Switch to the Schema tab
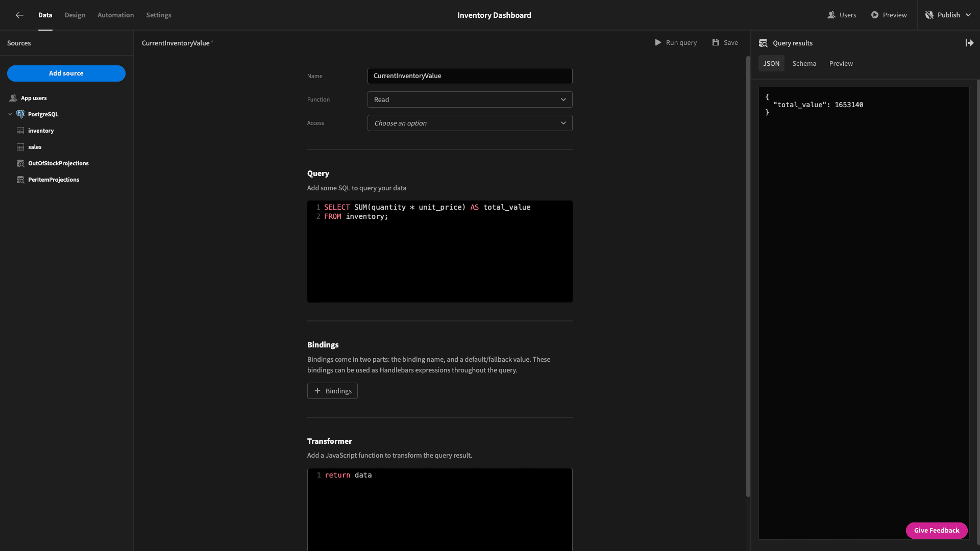This screenshot has width=980, height=551. (804, 63)
